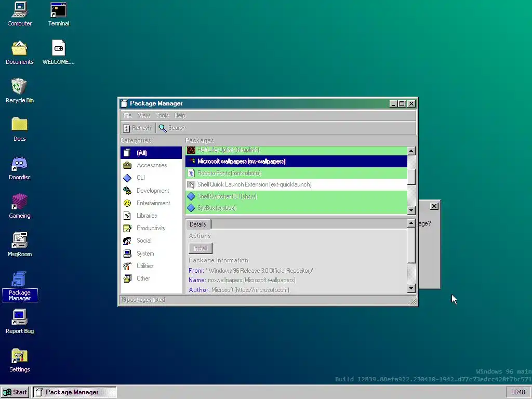Launch the Settings desktop icon

(x=19, y=360)
